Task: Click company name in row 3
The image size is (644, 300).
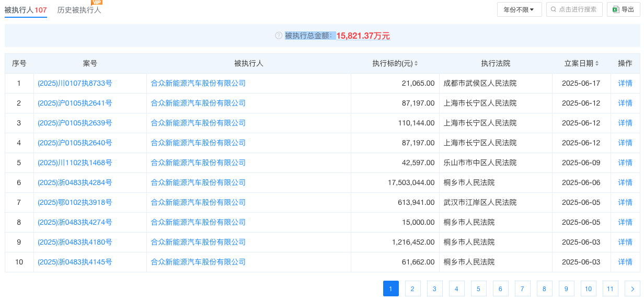Action: 198,123
